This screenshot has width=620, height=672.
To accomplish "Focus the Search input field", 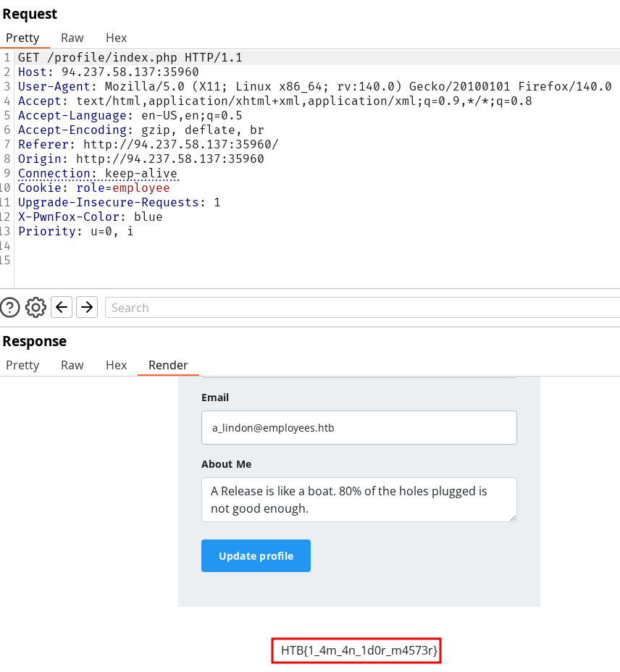I will click(362, 308).
